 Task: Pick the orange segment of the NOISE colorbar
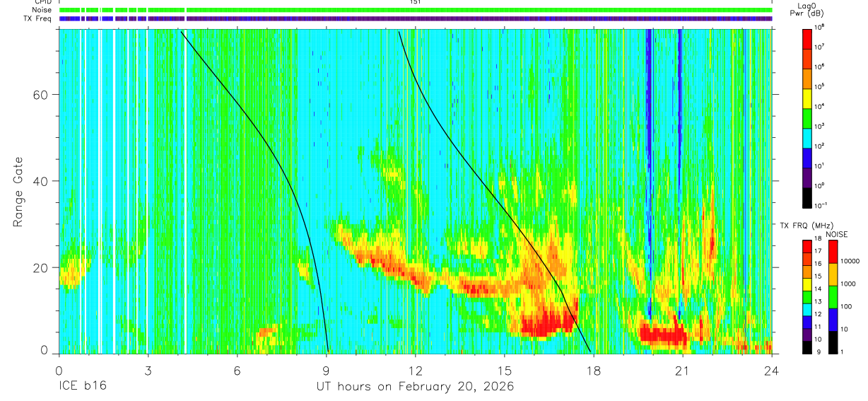click(832, 274)
